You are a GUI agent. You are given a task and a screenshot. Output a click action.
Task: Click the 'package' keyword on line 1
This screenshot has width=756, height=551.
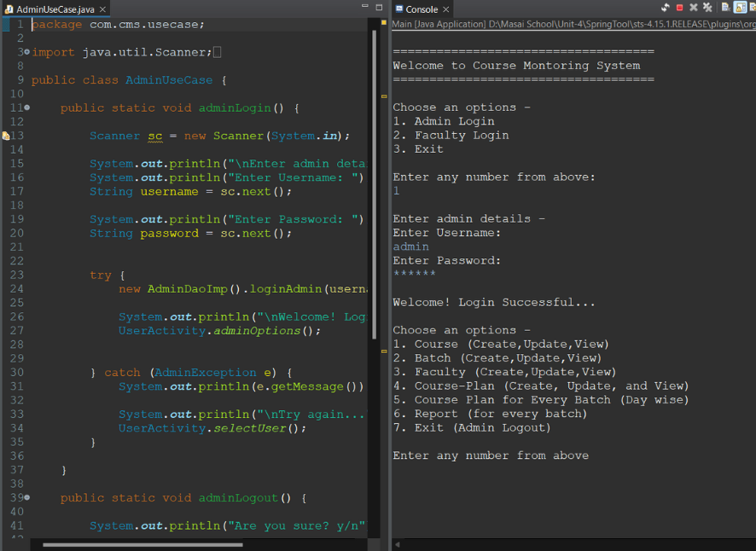pos(56,25)
